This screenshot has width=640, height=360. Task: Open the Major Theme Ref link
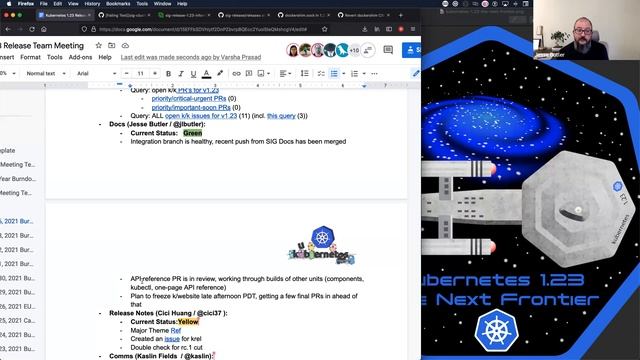click(176, 331)
